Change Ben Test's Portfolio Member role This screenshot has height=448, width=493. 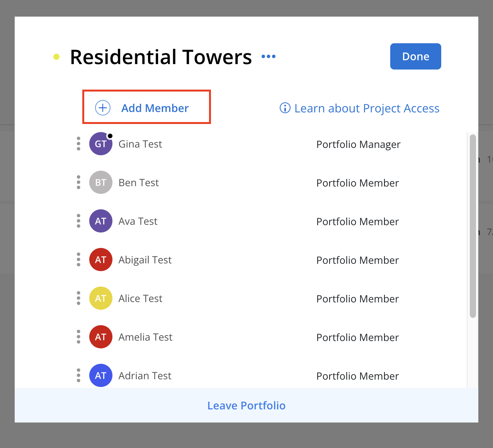click(357, 183)
